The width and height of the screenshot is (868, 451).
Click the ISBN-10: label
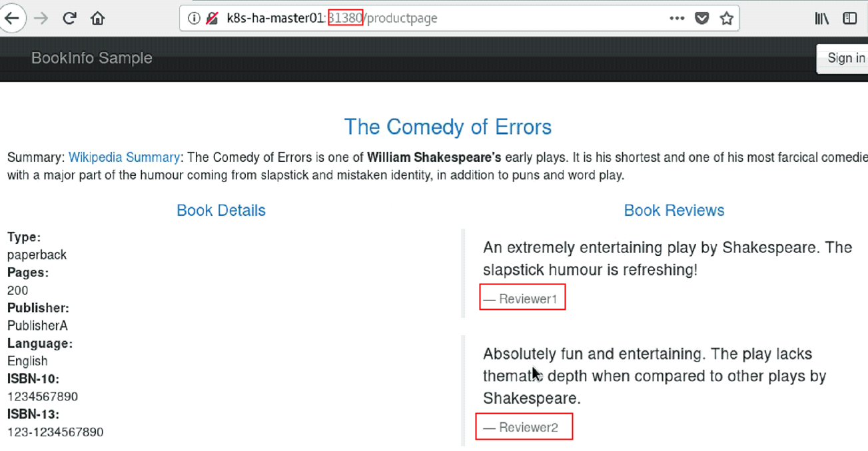(x=33, y=379)
